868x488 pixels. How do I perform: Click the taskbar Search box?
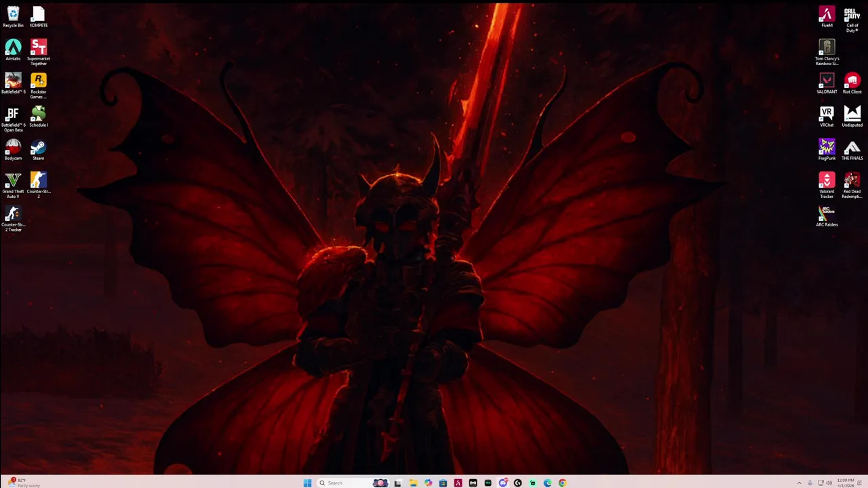point(353,483)
